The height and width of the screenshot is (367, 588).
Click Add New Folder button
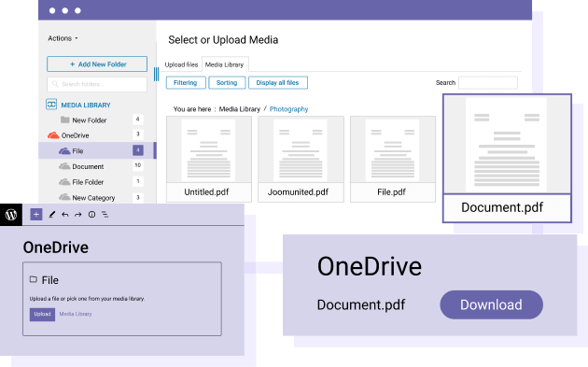coord(97,64)
